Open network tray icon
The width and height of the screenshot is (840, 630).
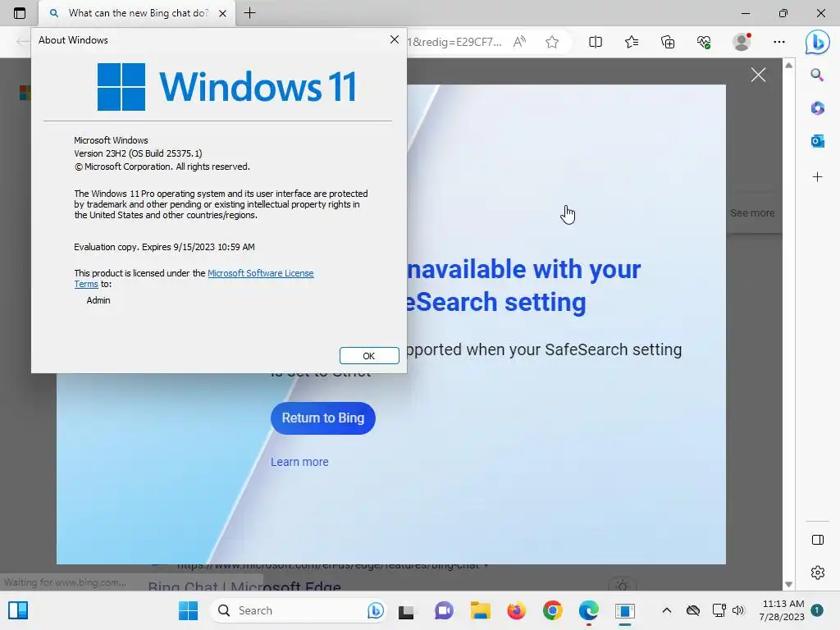(719, 610)
